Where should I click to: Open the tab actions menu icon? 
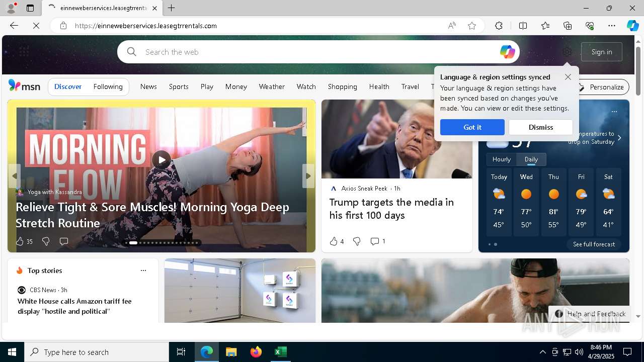[x=30, y=8]
